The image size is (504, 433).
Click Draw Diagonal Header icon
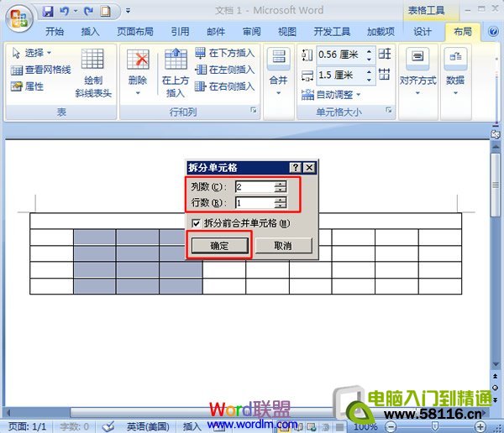(x=92, y=67)
